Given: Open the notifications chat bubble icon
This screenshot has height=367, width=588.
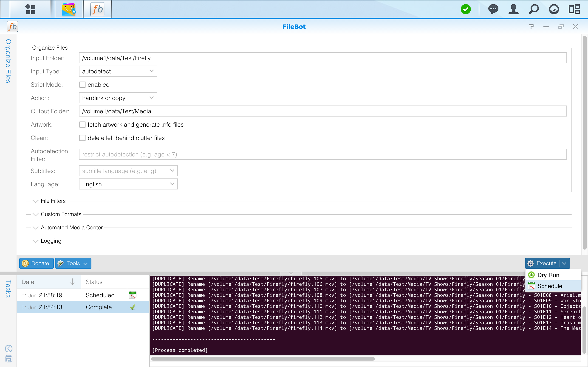Looking at the screenshot, I should click(x=493, y=9).
